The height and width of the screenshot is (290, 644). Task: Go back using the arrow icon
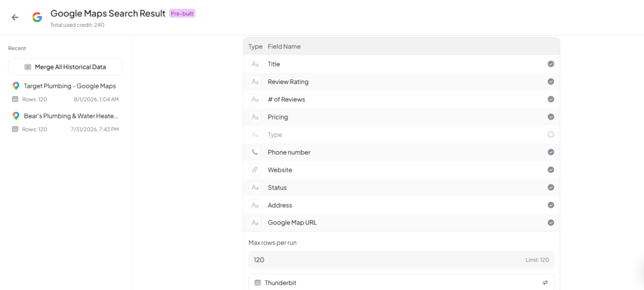[x=15, y=17]
